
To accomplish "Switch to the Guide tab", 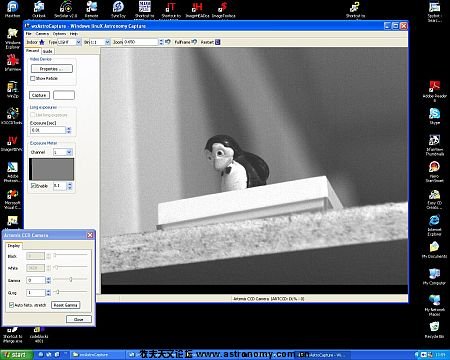I will pyautogui.click(x=48, y=51).
